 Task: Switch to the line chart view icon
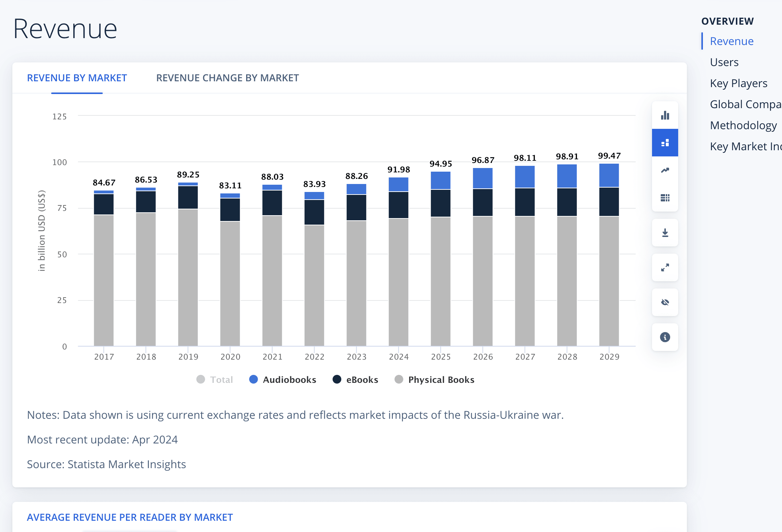(665, 170)
